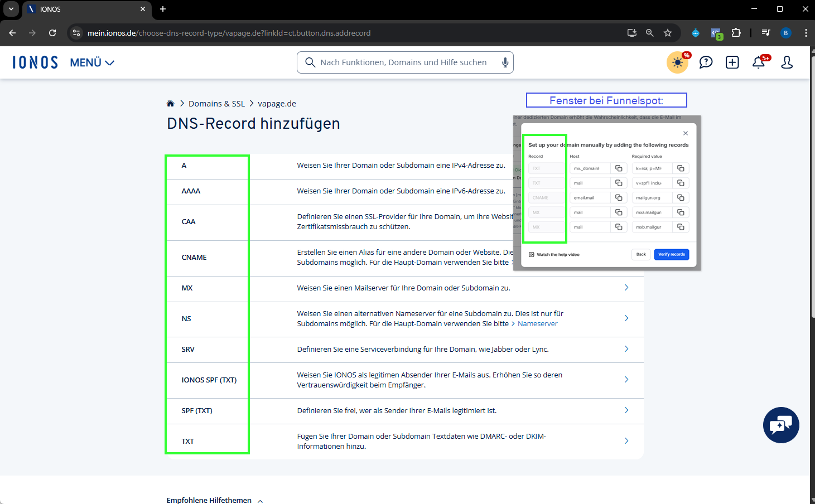The image size is (815, 504).
Task: Click the install app icon in address bar
Action: coord(632,33)
